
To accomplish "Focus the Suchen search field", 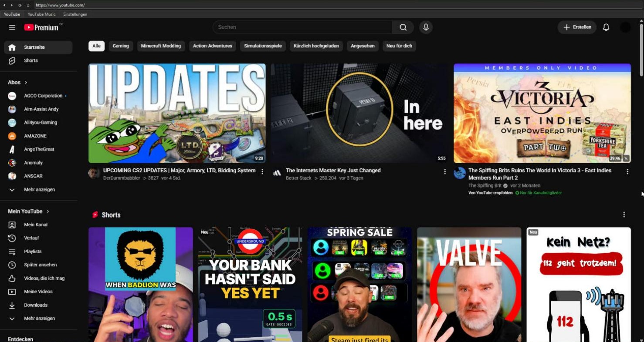I will 302,27.
